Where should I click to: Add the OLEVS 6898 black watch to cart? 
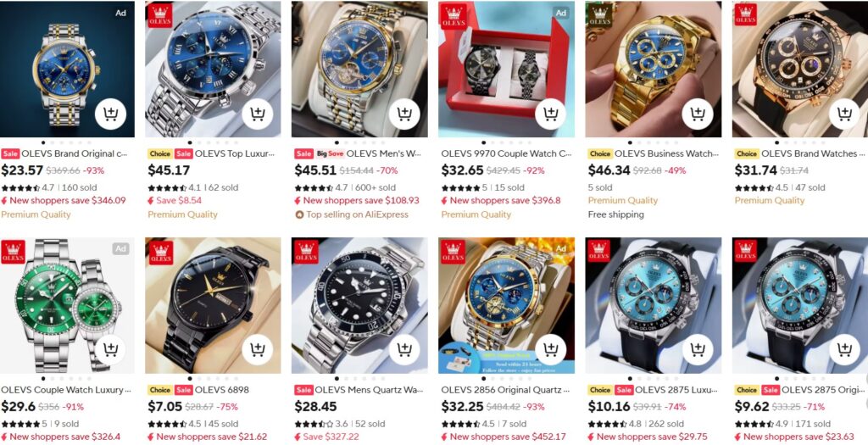tap(258, 350)
